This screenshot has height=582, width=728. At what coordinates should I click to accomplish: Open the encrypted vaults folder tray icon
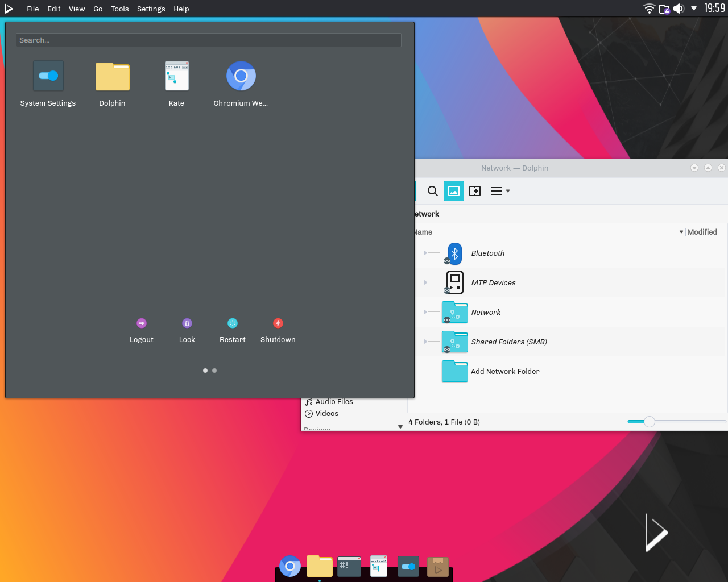(x=664, y=9)
